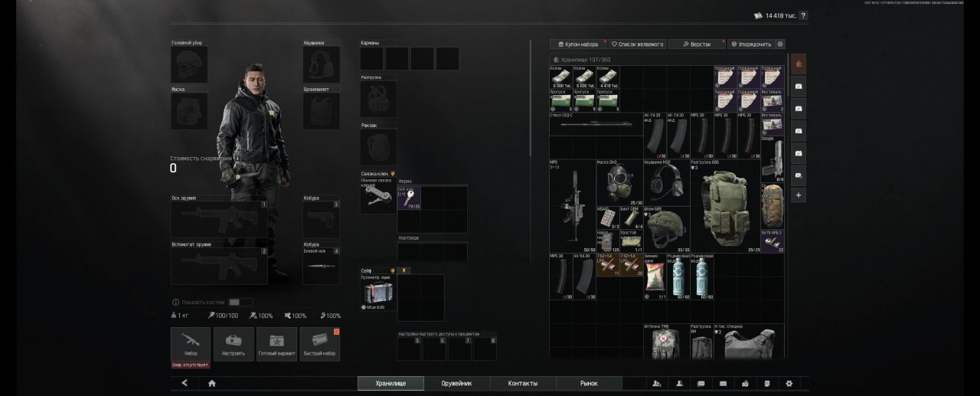Select the Ствол СВД-С barrel item
The height and width of the screenshot is (396, 980).
pyautogui.click(x=596, y=124)
